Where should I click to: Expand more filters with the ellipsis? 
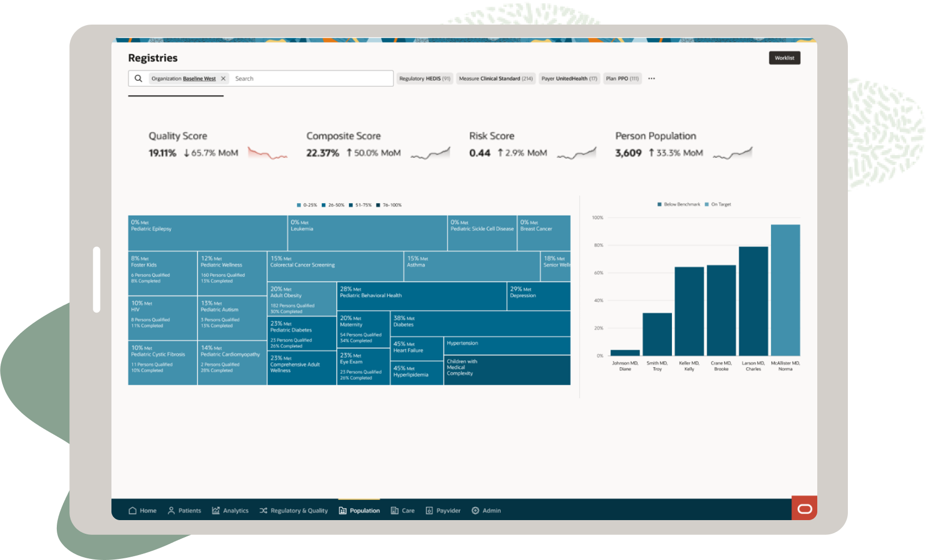651,78
